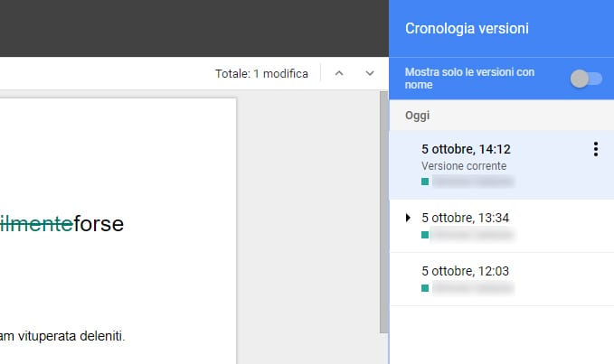Image resolution: width=614 pixels, height=364 pixels.
Task: Expand the 5 ottobre, 13:34 version group
Action: (408, 218)
